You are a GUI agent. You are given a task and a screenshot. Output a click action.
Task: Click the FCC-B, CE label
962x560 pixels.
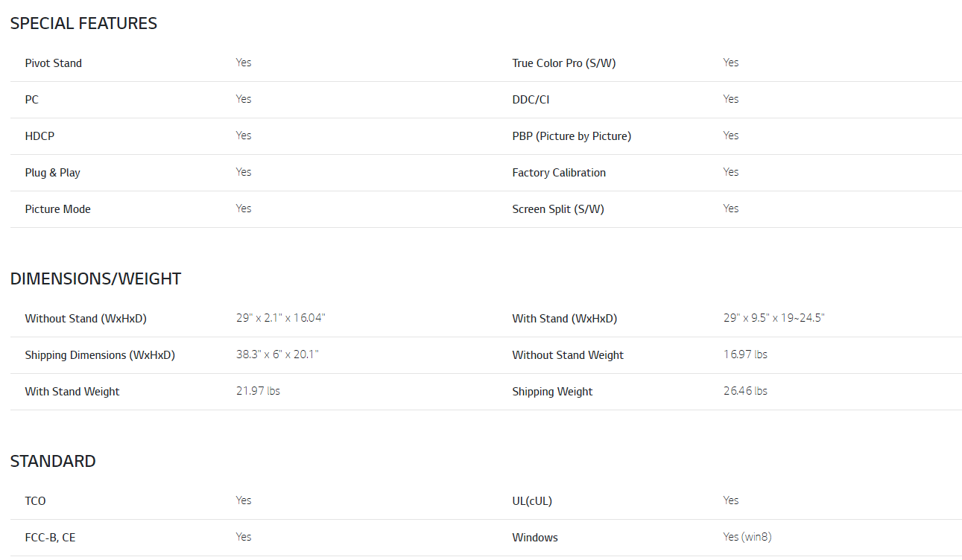point(50,538)
